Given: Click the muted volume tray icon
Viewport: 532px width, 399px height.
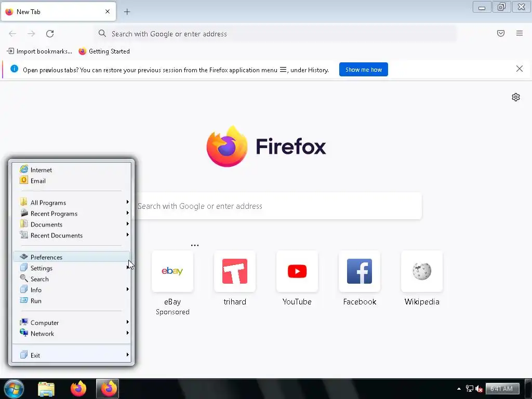Looking at the screenshot, I should click(x=479, y=389).
